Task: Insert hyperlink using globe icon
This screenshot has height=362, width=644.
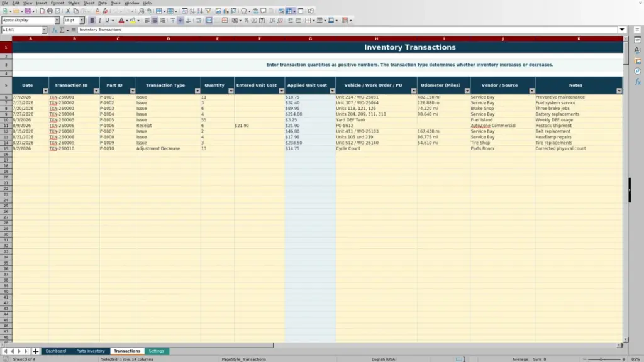Action: pyautogui.click(x=255, y=11)
